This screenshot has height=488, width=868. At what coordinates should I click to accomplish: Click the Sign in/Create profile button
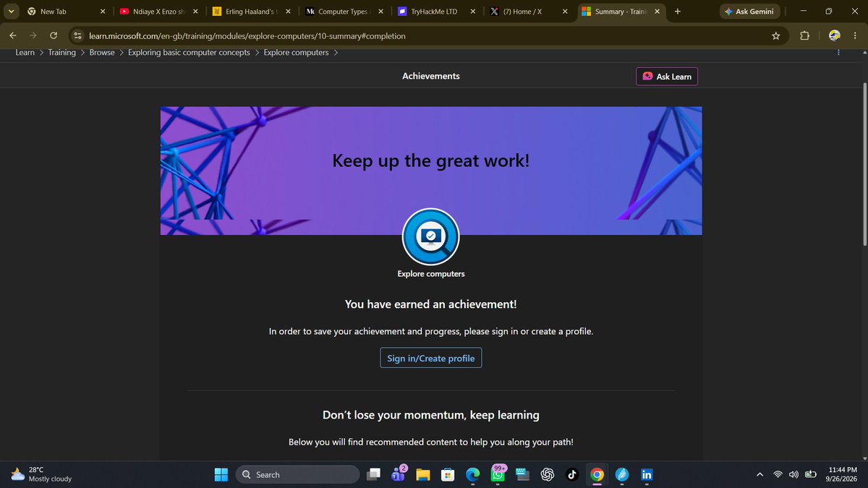pos(430,358)
